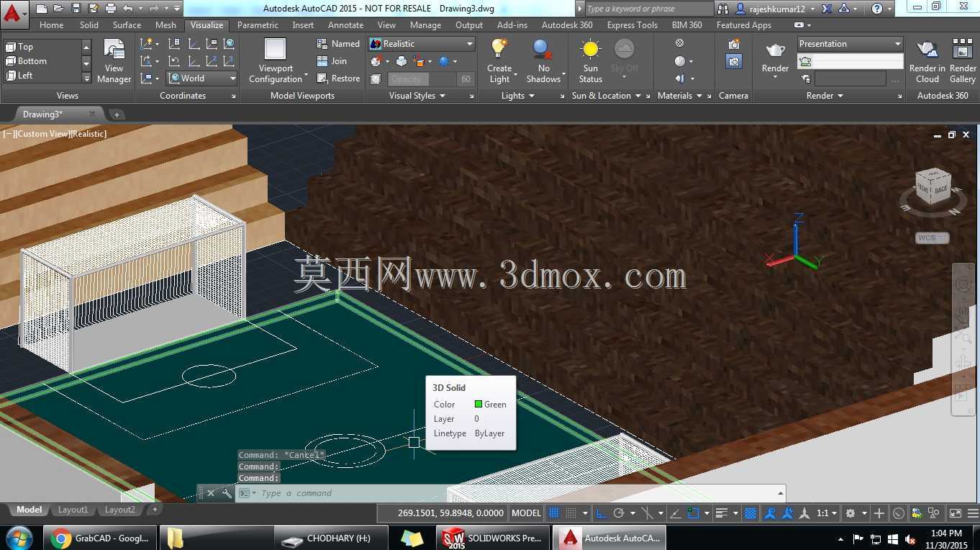Open SOLIDWORKS from the taskbar

[x=492, y=538]
